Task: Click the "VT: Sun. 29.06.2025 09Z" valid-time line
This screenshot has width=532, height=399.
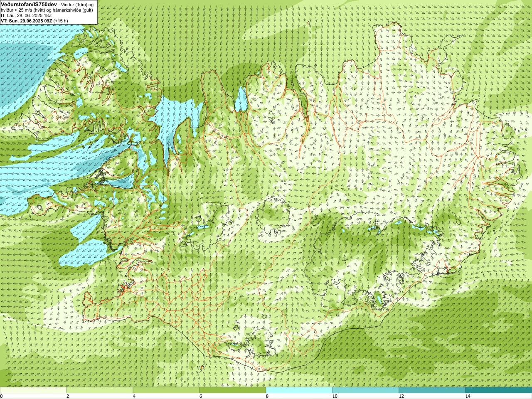Action: (x=26, y=21)
